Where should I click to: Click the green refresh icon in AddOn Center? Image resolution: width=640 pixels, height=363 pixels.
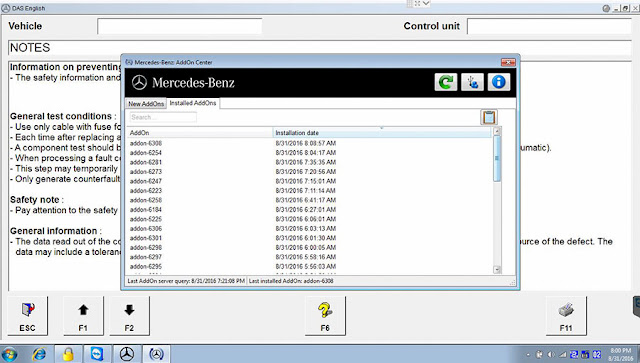tap(446, 82)
